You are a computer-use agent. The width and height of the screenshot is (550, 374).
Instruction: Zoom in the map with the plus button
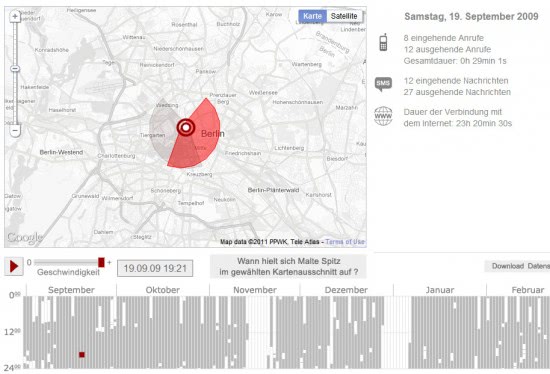[15, 16]
